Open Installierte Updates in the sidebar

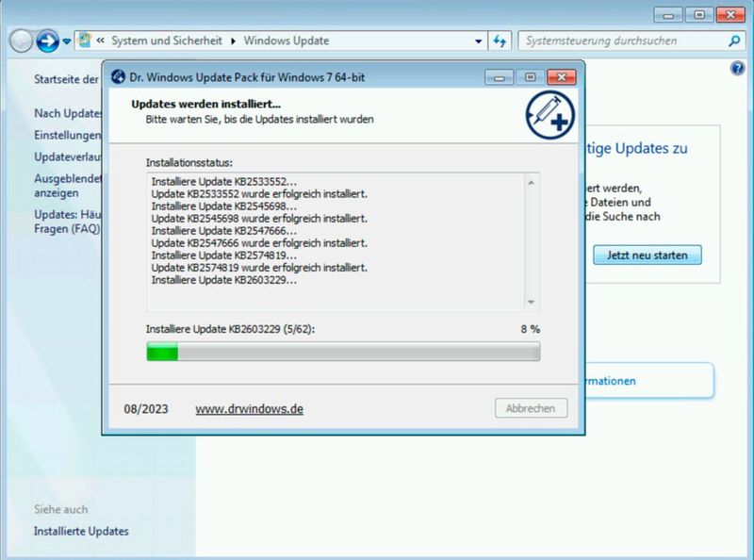(79, 531)
